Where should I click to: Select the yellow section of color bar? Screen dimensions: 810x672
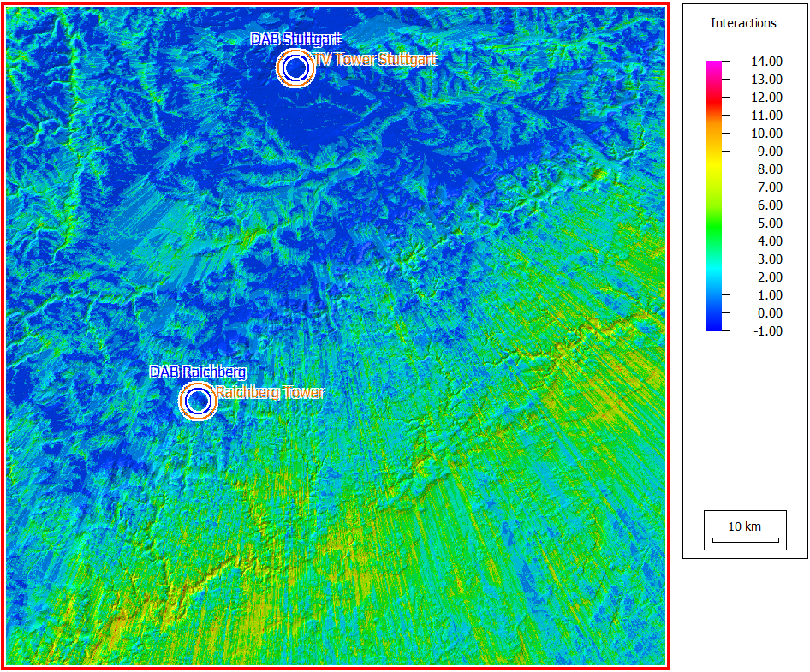pyautogui.click(x=714, y=169)
